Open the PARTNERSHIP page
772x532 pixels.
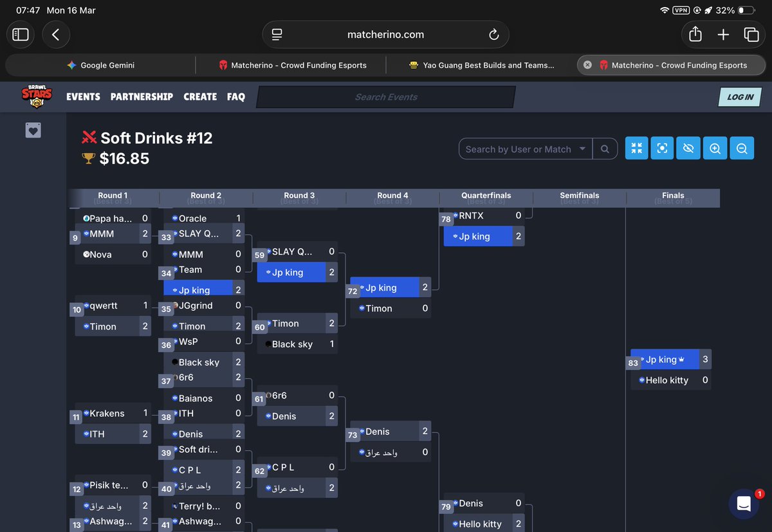(142, 96)
